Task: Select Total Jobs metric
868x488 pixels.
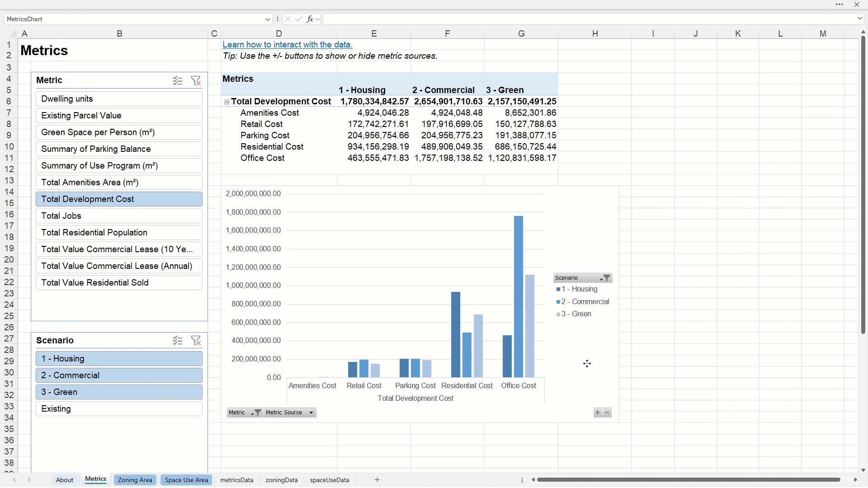Action: pos(119,216)
